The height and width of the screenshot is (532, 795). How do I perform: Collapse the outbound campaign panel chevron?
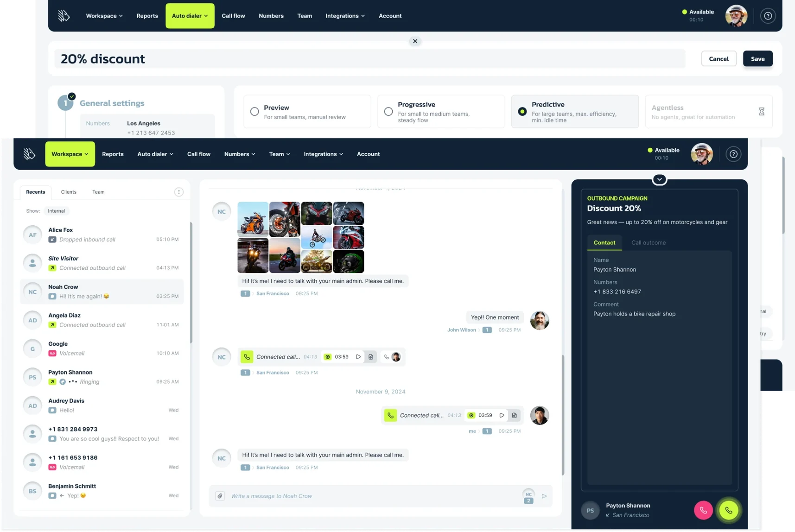coord(659,179)
